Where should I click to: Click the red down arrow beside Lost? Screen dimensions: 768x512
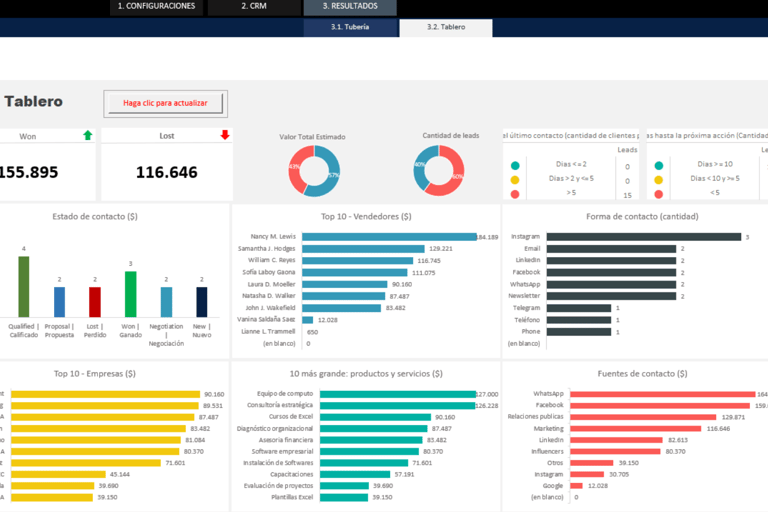pos(225,135)
